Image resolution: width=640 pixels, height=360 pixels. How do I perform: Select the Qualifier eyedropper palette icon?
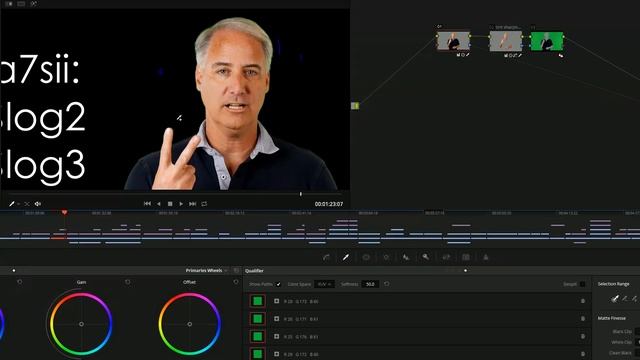(346, 257)
